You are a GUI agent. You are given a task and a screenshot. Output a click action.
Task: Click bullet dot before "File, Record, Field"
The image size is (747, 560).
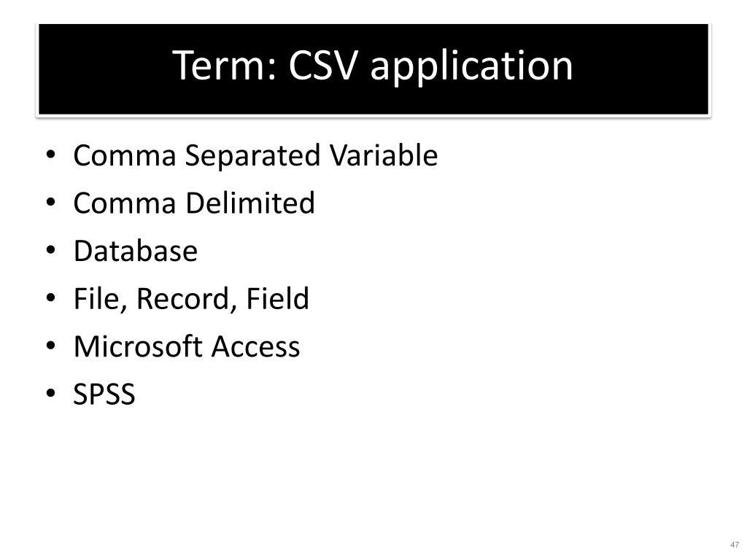[x=50, y=300]
